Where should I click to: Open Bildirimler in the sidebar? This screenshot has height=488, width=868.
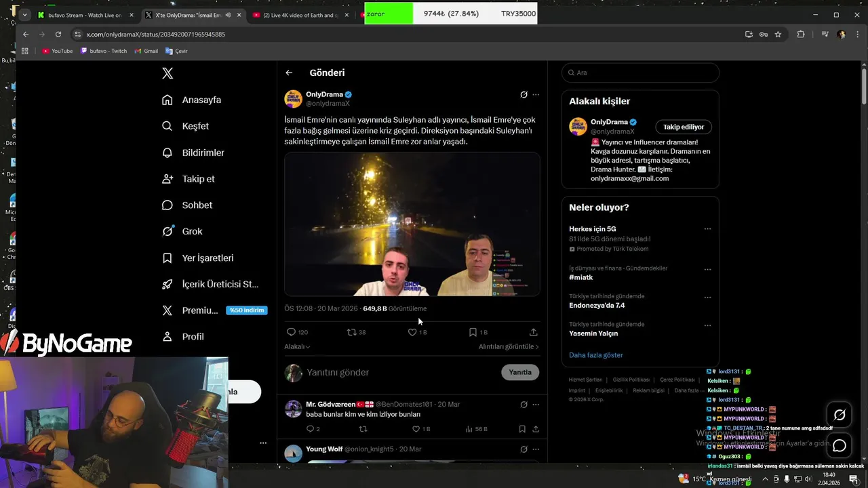[x=193, y=152]
